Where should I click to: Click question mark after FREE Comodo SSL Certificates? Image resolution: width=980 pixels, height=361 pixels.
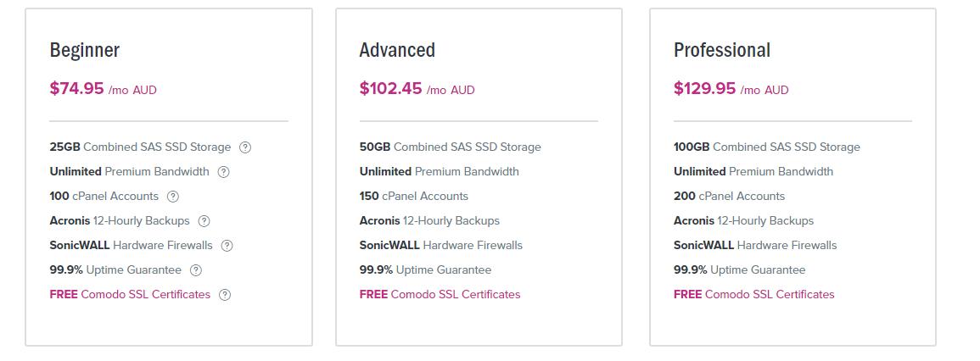225,295
